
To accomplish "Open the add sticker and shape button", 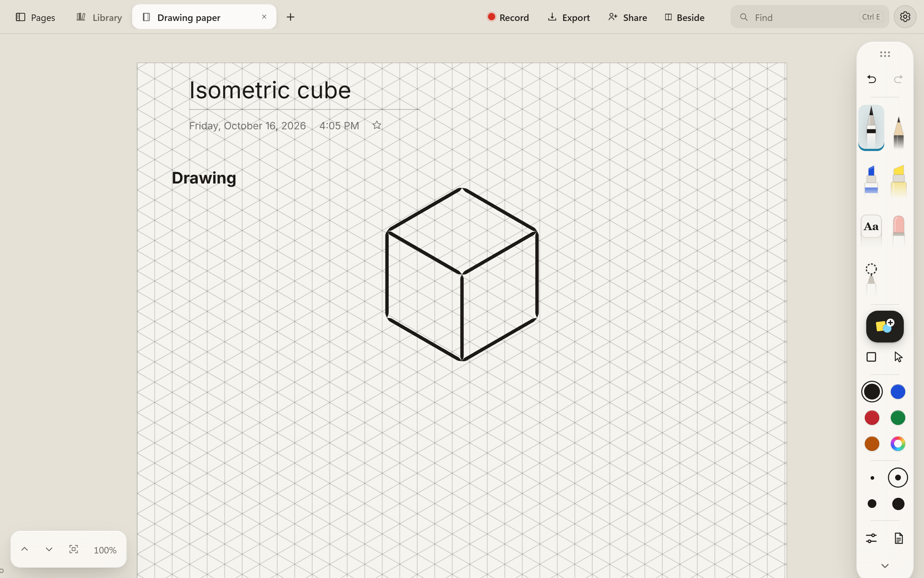I will pos(885,327).
